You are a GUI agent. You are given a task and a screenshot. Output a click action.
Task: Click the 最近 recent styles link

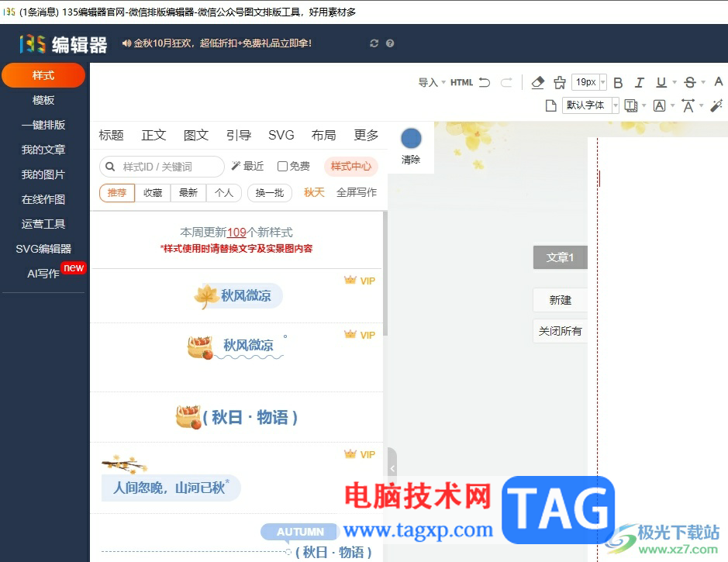[248, 166]
